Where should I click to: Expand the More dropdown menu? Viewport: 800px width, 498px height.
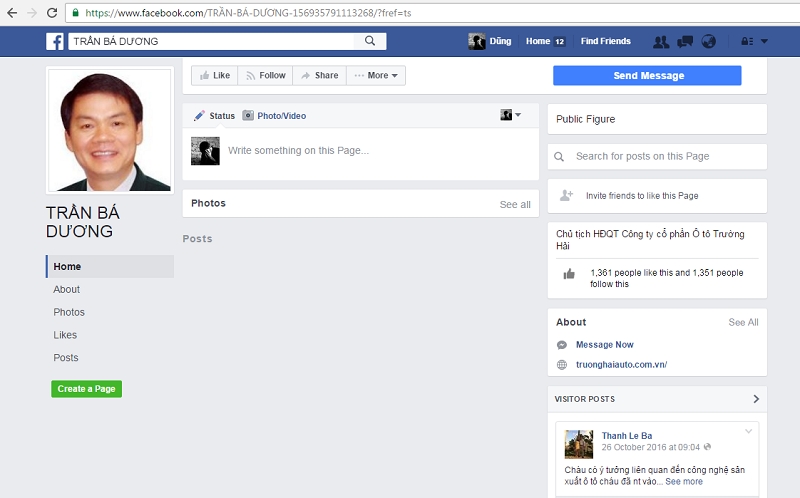pos(376,75)
